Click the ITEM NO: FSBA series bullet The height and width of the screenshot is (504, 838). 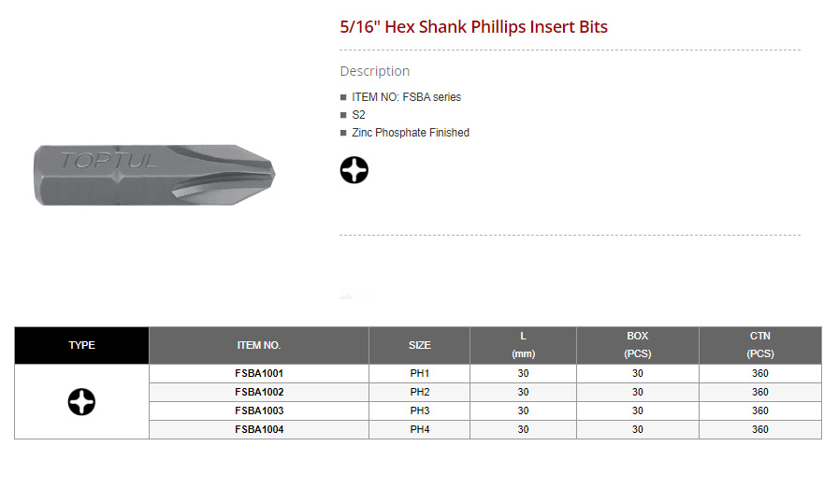(406, 97)
